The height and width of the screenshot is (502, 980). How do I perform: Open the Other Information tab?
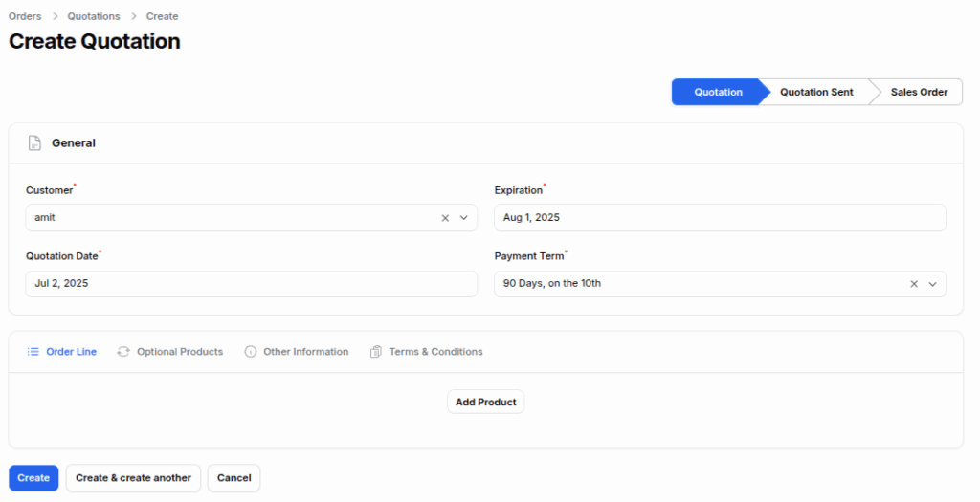tap(297, 352)
